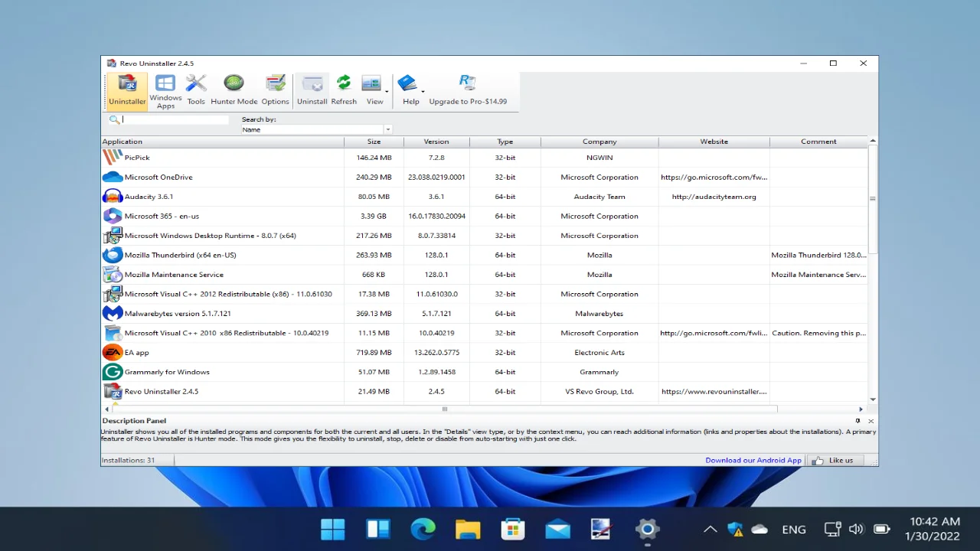Sort by the Website column header
The width and height of the screenshot is (980, 551).
714,142
